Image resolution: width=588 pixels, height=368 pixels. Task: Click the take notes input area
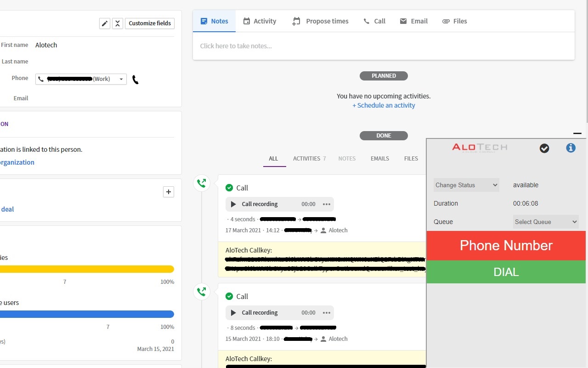(x=384, y=46)
